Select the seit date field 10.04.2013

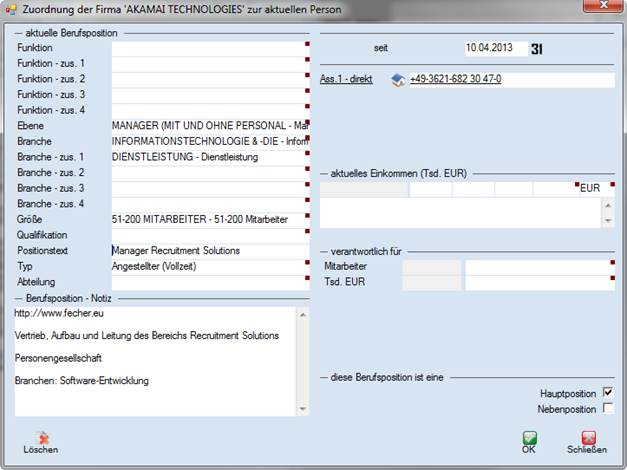493,48
